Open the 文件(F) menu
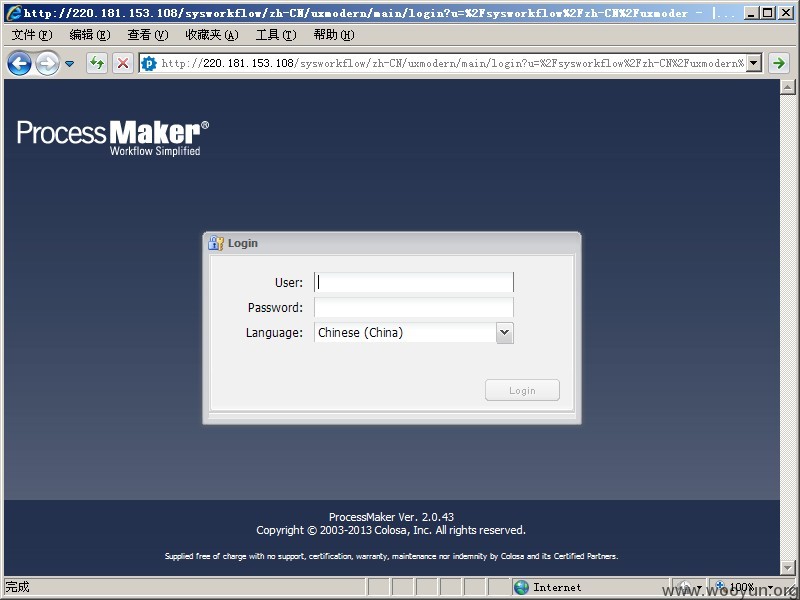The height and width of the screenshot is (600, 800). pyautogui.click(x=32, y=35)
